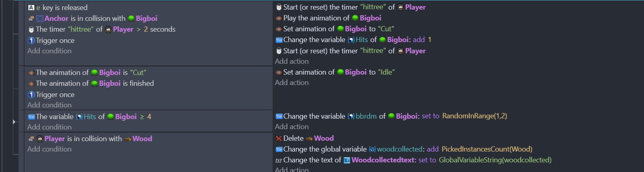Click Add condition under the Cut animation event
This screenshot has width=644, height=172.
tap(49, 105)
